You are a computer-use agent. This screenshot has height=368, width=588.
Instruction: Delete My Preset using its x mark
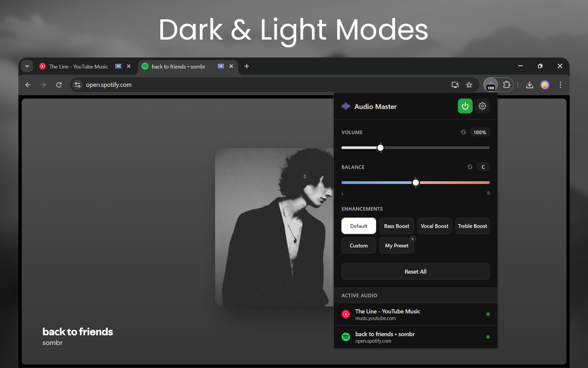click(x=413, y=239)
